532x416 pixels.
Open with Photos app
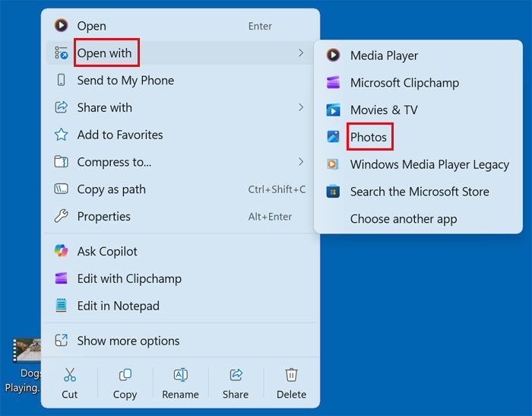(418, 137)
